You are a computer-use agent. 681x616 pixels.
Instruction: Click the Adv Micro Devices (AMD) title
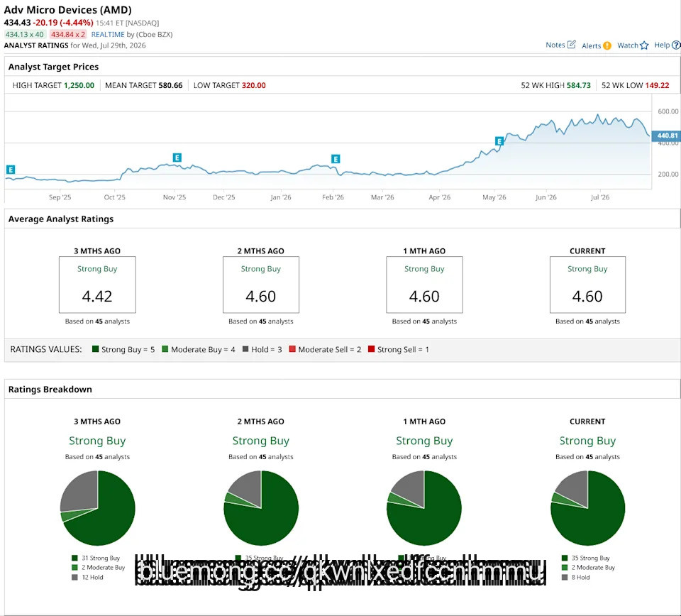[x=68, y=9]
